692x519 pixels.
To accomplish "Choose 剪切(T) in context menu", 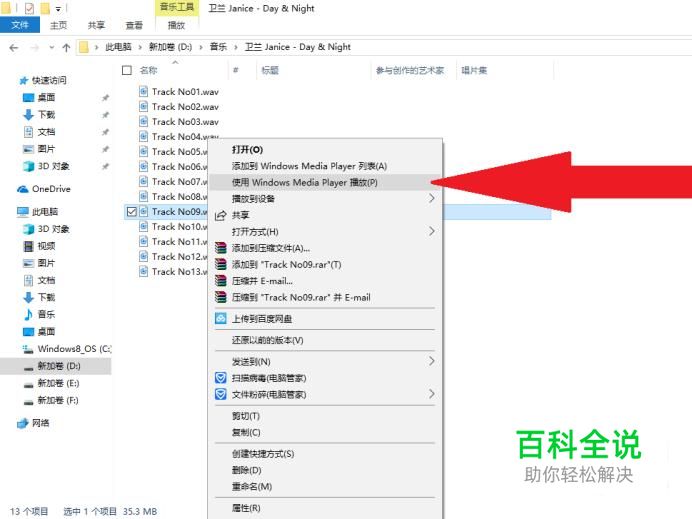I will (x=325, y=416).
